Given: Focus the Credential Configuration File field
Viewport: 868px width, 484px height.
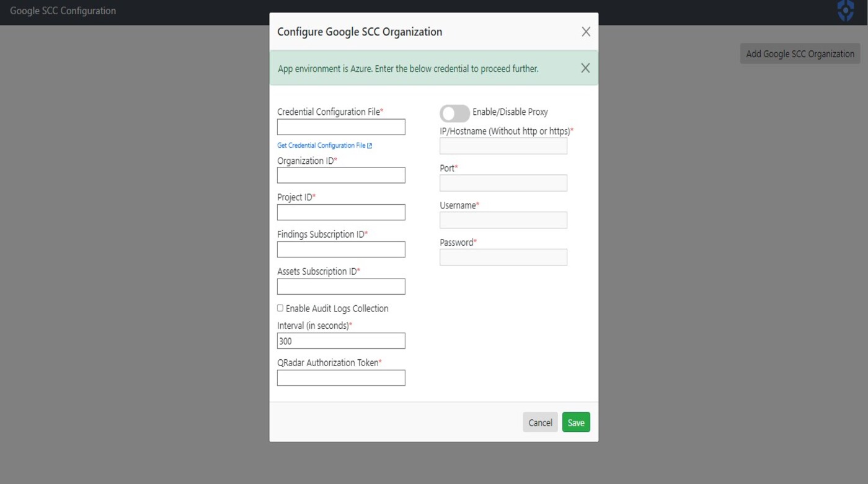Looking at the screenshot, I should tap(341, 127).
